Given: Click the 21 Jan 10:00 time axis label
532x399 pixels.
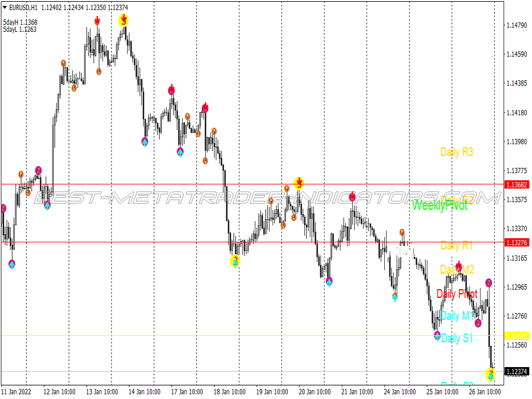Looking at the screenshot, I should pos(357,391).
